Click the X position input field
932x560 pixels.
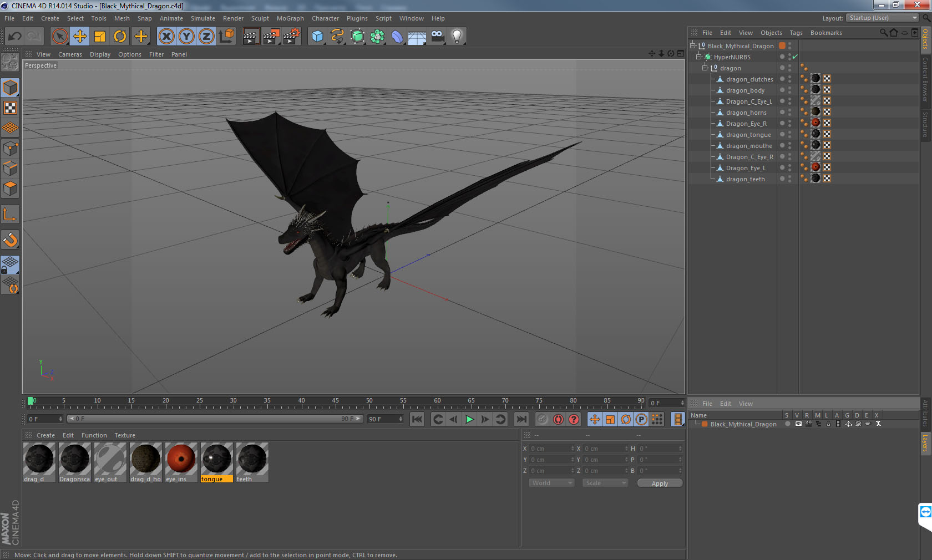click(551, 449)
